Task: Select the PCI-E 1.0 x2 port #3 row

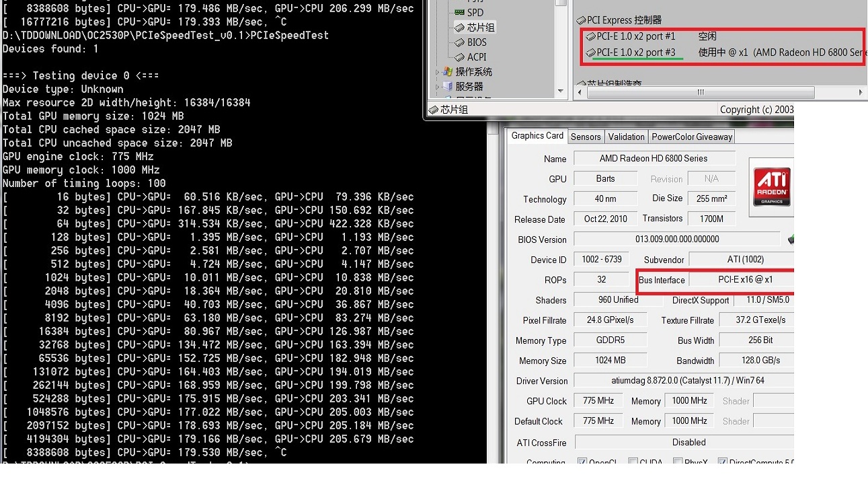Action: 636,52
